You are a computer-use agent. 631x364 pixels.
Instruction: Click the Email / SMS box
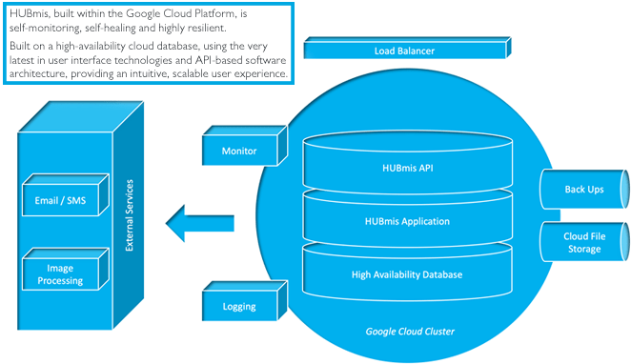66,195
